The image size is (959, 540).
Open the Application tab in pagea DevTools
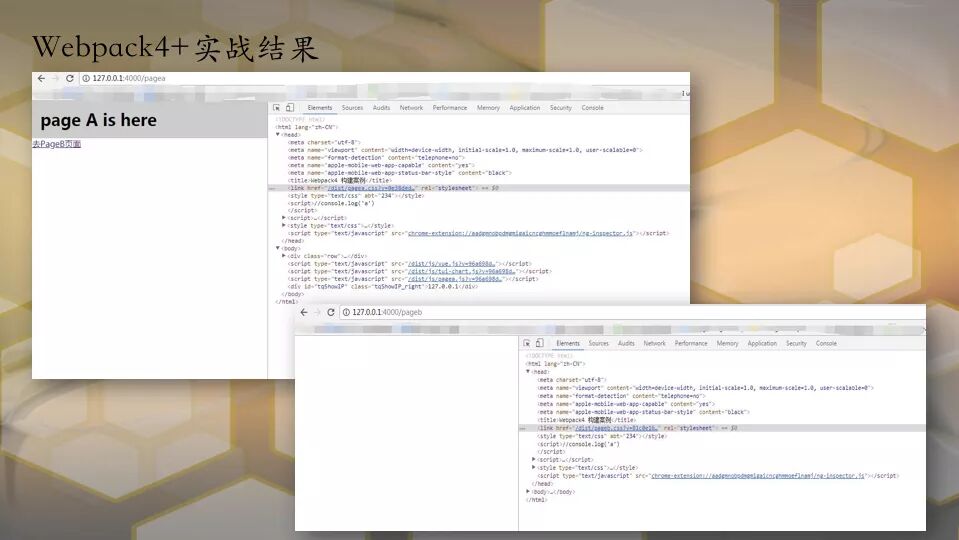click(525, 108)
